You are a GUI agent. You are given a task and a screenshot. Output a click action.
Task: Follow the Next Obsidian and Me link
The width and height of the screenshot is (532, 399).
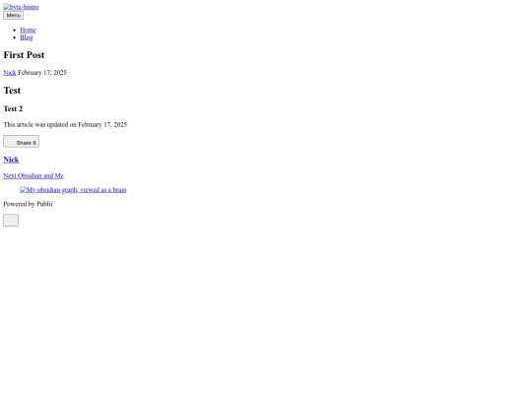coord(33,175)
